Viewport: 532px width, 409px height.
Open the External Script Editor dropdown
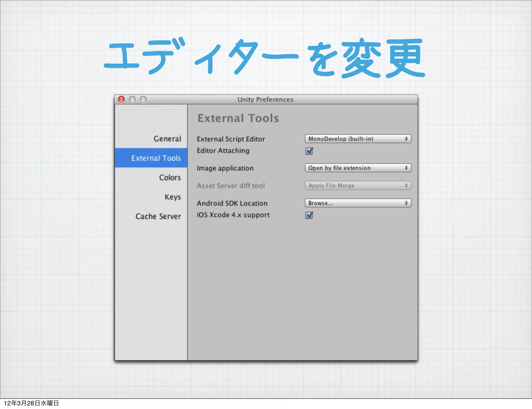358,139
